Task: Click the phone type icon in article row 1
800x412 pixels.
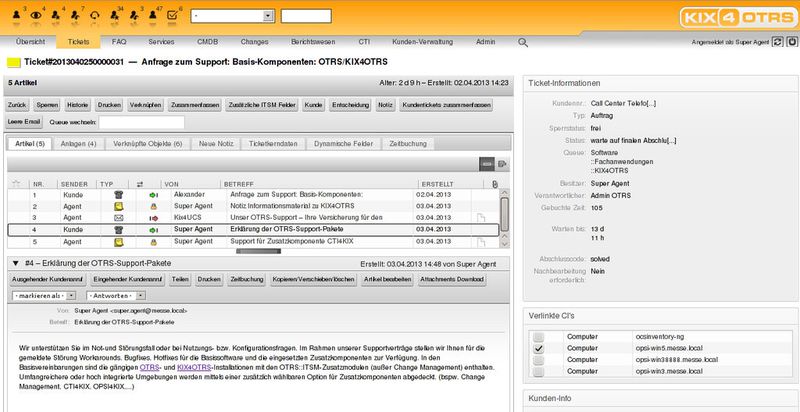Action: (x=118, y=195)
